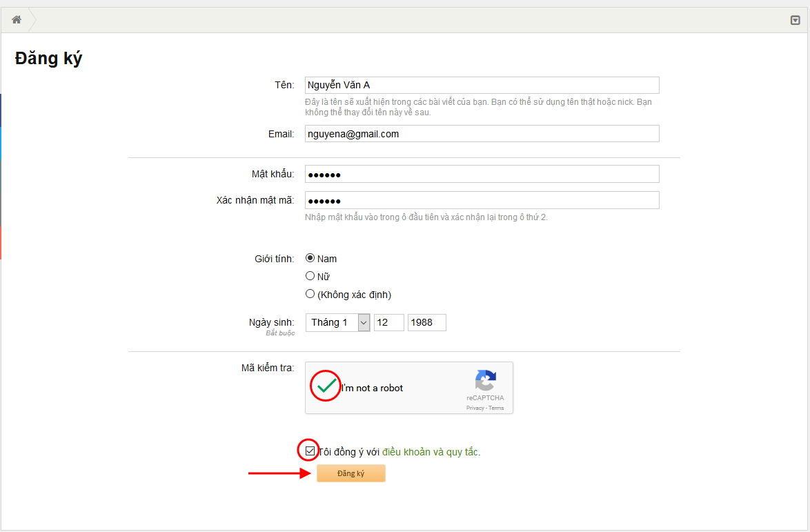Focus the Email input field
The image size is (810, 532).
pyautogui.click(x=482, y=134)
